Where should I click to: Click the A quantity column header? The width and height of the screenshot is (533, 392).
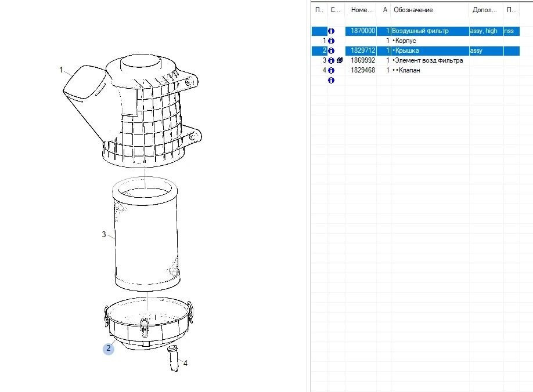pyautogui.click(x=384, y=10)
